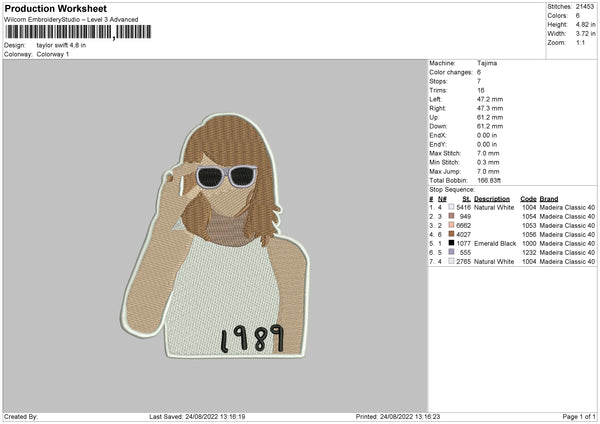Click the Left value 47.2 mm
Image resolution: width=600 pixels, height=424 pixels.
(490, 99)
